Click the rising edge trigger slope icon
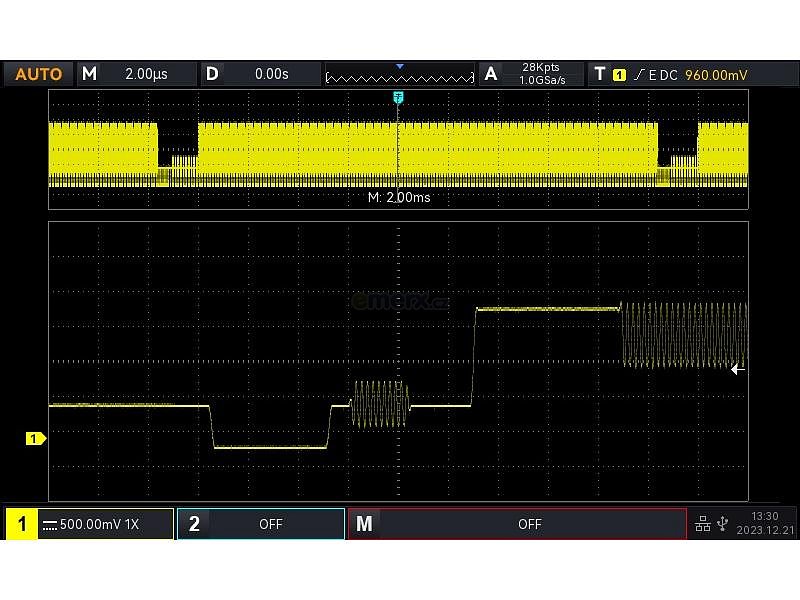The width and height of the screenshot is (800, 600). [637, 74]
